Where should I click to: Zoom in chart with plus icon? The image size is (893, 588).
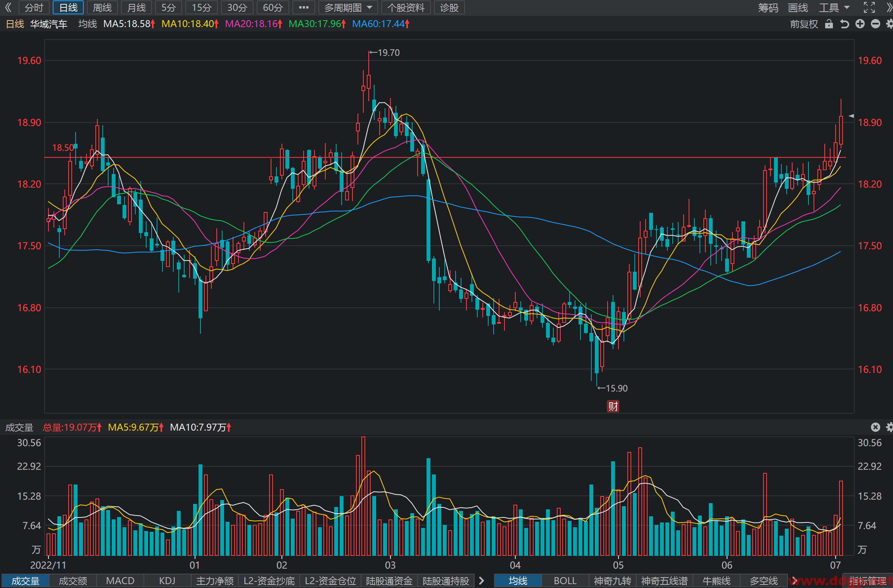(860, 24)
